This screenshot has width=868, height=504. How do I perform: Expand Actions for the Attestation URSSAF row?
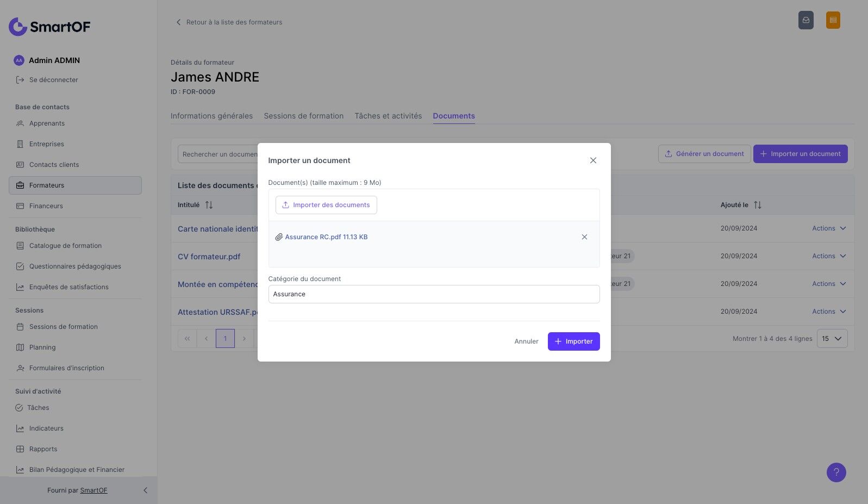point(829,312)
